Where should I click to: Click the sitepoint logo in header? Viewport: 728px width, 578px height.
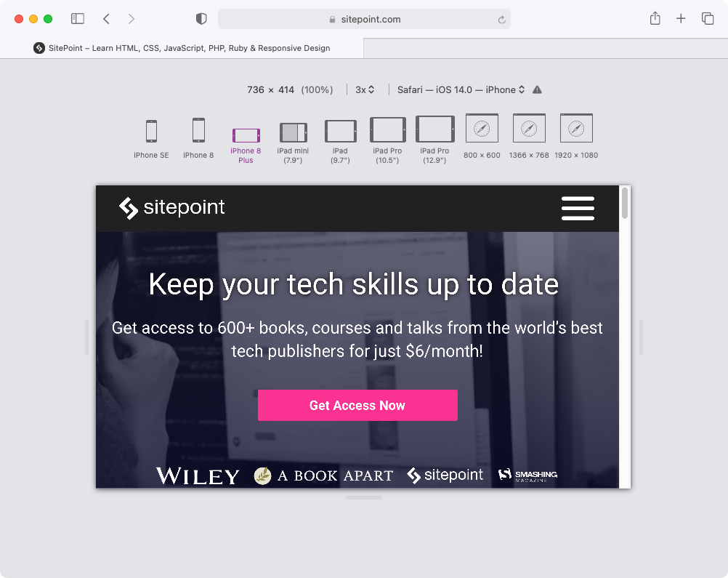[171, 208]
